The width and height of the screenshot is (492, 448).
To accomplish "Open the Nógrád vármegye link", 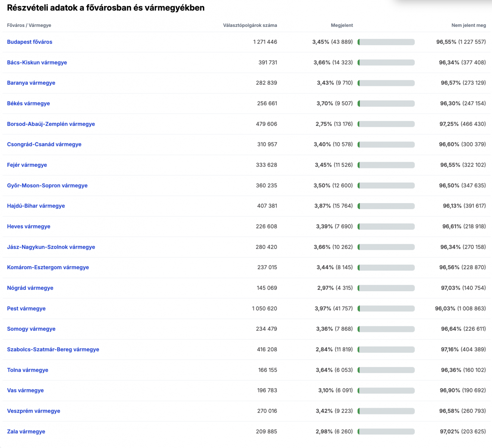I will pyautogui.click(x=30, y=288).
